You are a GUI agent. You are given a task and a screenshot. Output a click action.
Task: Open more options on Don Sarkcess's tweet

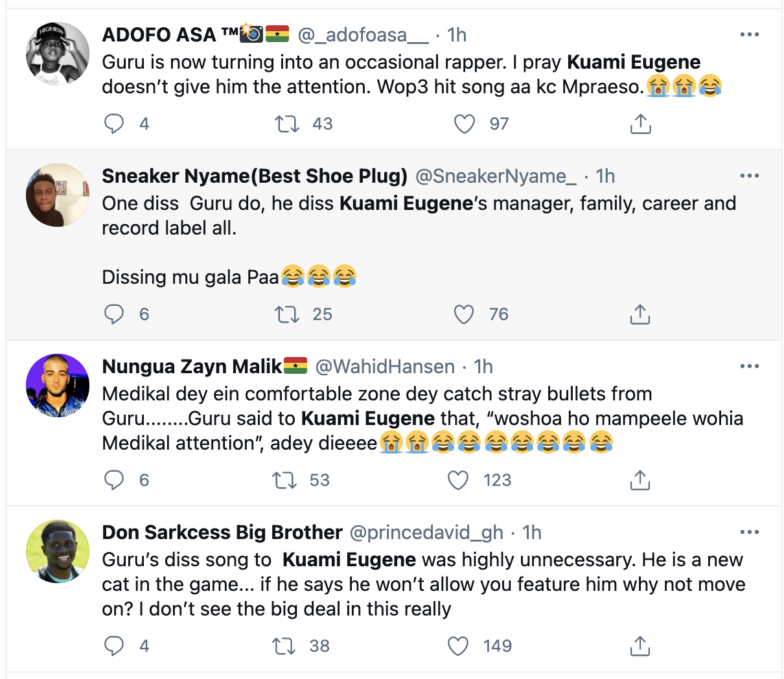coord(749,533)
